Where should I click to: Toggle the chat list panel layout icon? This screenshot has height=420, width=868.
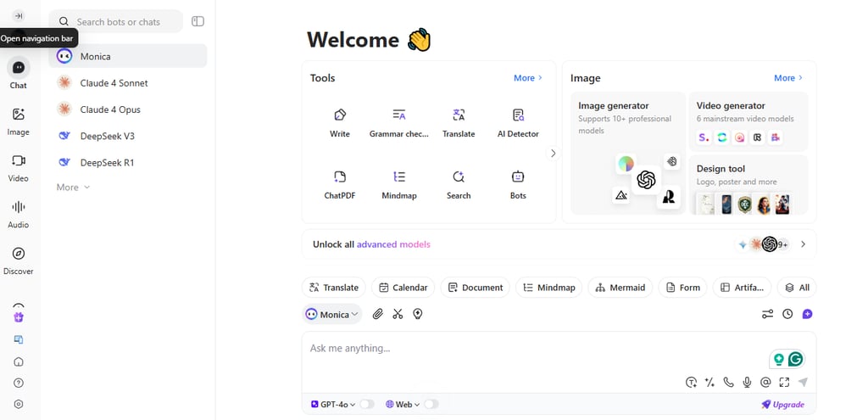[x=198, y=21]
